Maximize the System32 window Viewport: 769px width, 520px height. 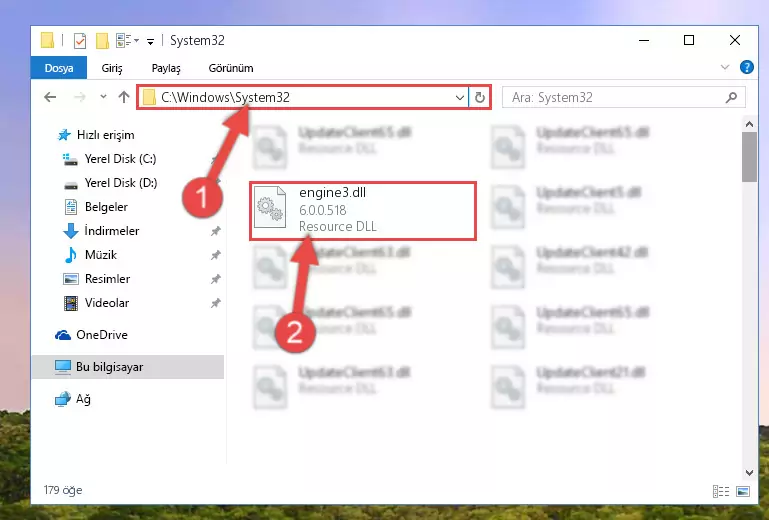click(x=689, y=40)
